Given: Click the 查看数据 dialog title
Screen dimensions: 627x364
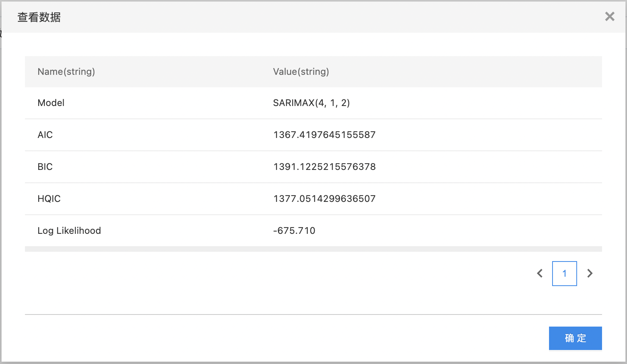Looking at the screenshot, I should tap(39, 17).
